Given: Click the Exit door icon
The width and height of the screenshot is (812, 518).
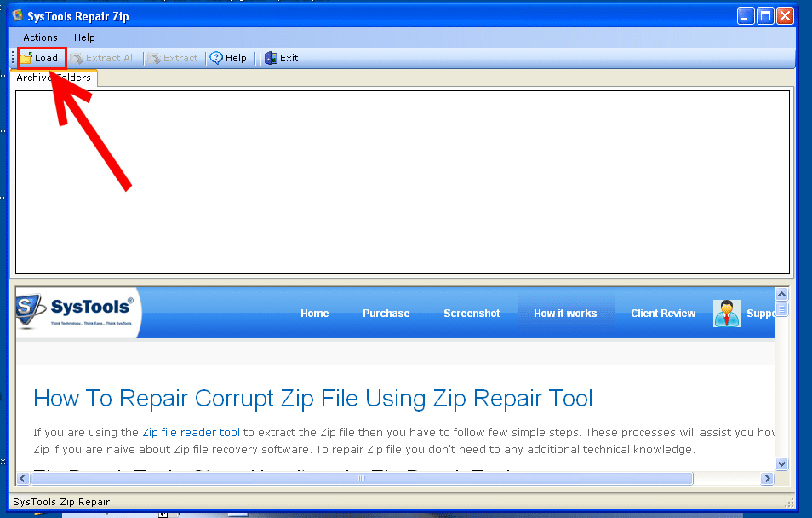Looking at the screenshot, I should click(271, 57).
